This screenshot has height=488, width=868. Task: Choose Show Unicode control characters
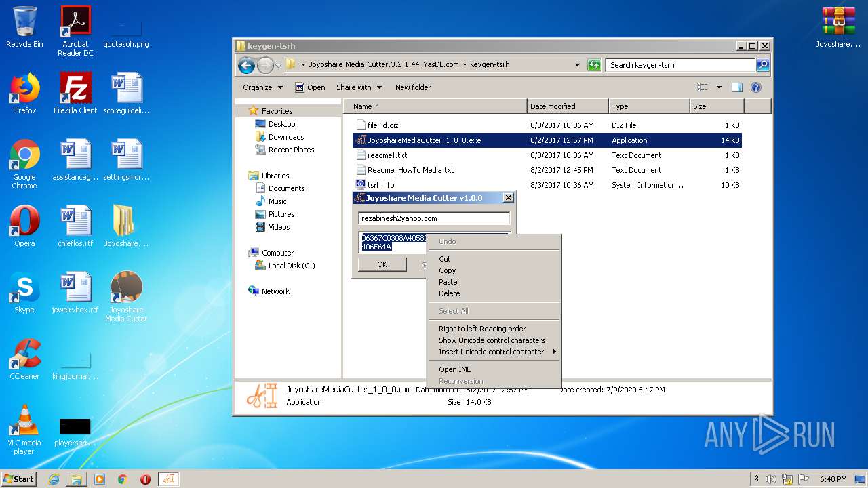494,340
